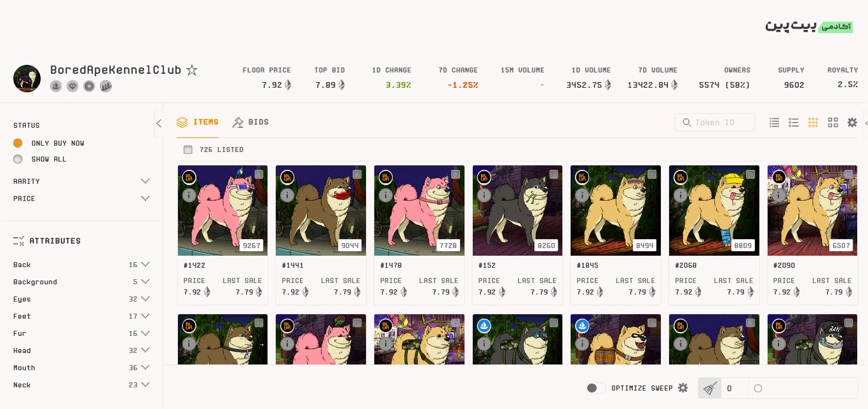
Task: Click Blur marketplace badge on item #152
Action: point(484,177)
